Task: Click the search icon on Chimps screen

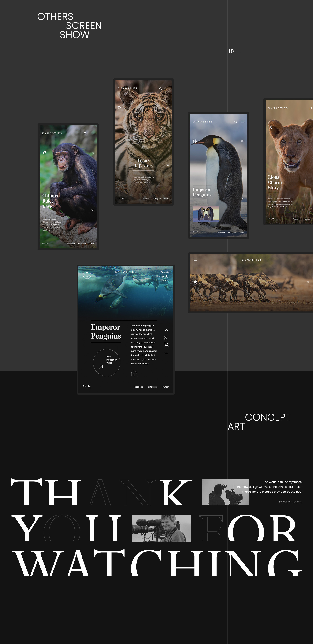Action: tap(85, 134)
